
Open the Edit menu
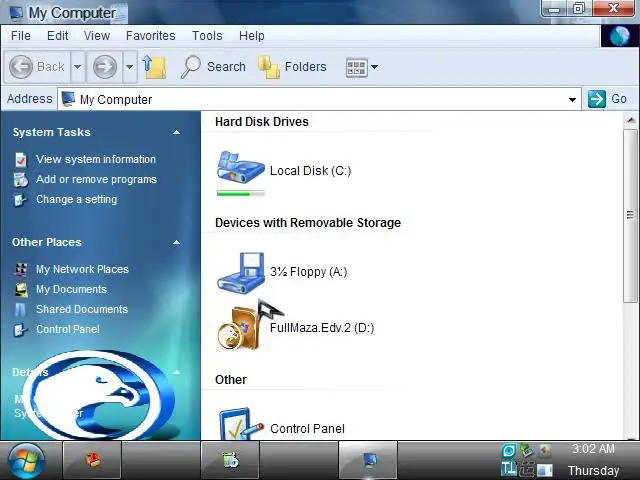[58, 36]
